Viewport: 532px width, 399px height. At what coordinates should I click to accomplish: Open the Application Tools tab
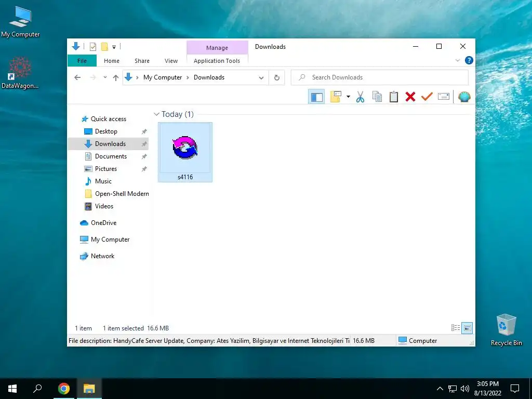pyautogui.click(x=217, y=61)
